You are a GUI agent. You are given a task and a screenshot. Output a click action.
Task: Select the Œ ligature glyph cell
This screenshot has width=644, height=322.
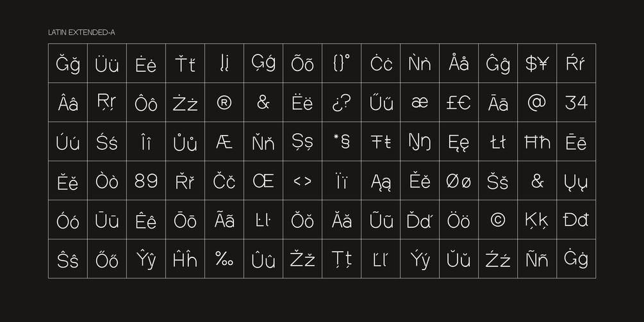(263, 181)
